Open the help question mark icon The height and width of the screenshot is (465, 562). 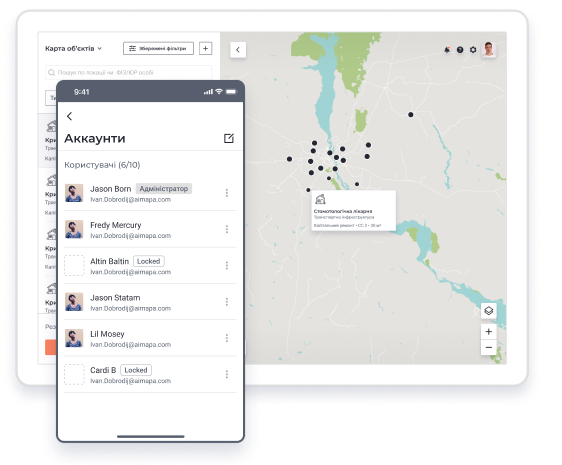click(x=460, y=50)
